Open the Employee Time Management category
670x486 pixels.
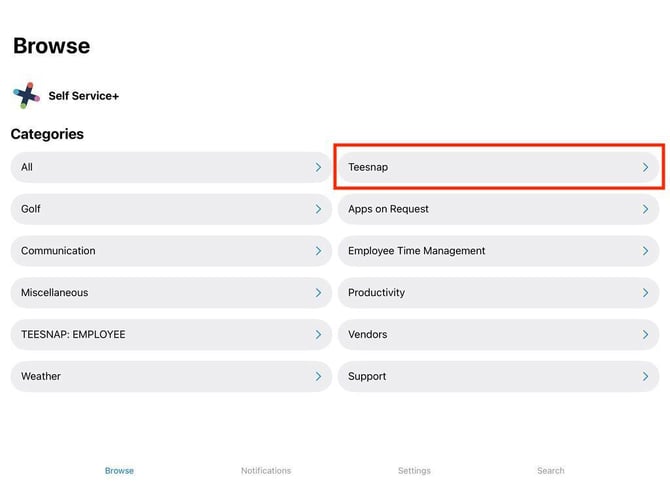pyautogui.click(x=498, y=251)
